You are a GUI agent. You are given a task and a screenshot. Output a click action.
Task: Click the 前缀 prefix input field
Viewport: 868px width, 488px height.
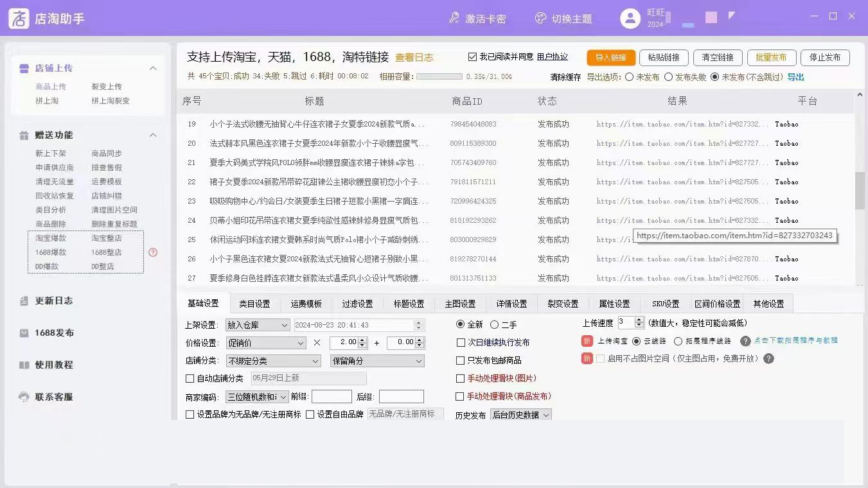332,397
